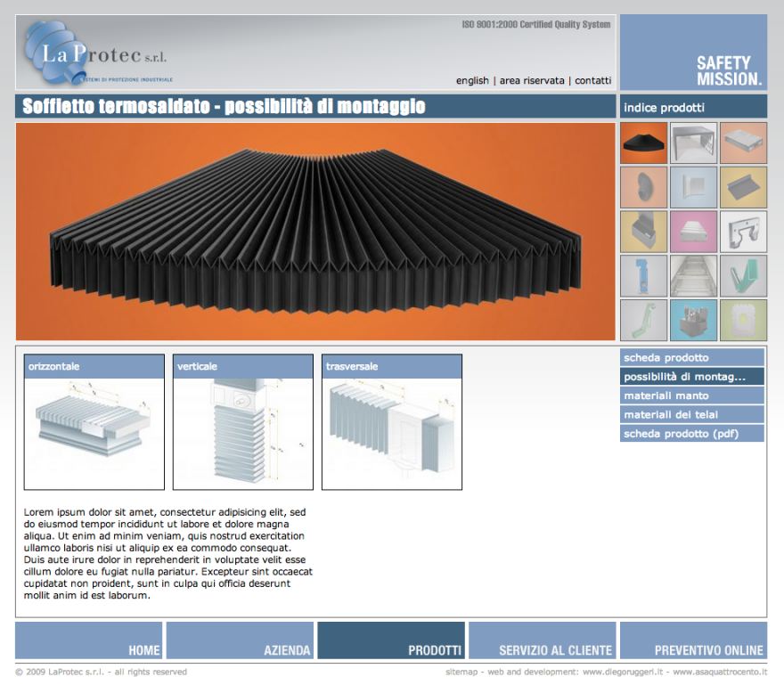The height and width of the screenshot is (693, 784).
Task: Open the way wiper thumbnail at the start of the third index row
Action: [643, 232]
